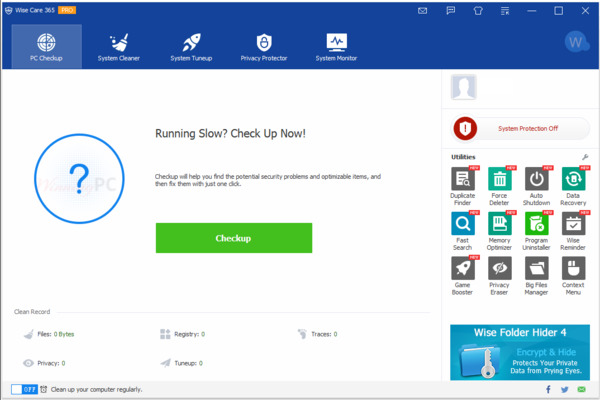Launch the Memory Optimizer utility
Screen dimensions: 600x400
click(500, 231)
